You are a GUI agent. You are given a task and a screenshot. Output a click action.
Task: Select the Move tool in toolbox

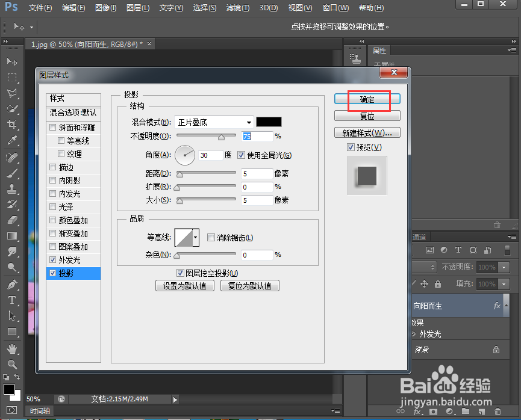point(12,62)
